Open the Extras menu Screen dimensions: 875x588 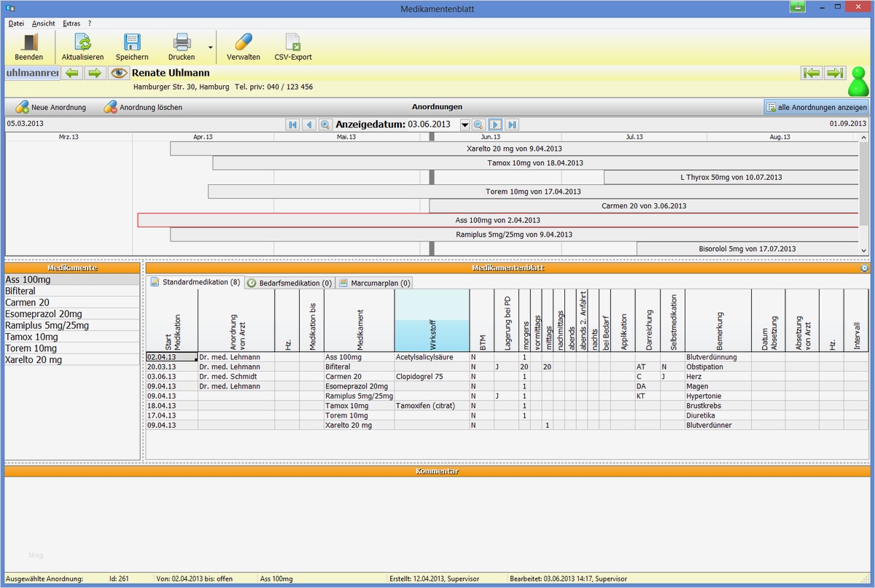[x=71, y=23]
